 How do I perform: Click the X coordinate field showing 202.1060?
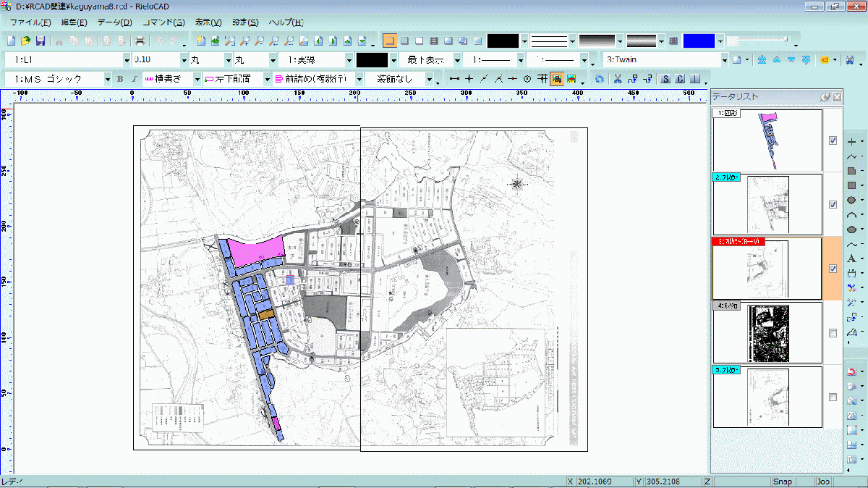[x=604, y=481]
